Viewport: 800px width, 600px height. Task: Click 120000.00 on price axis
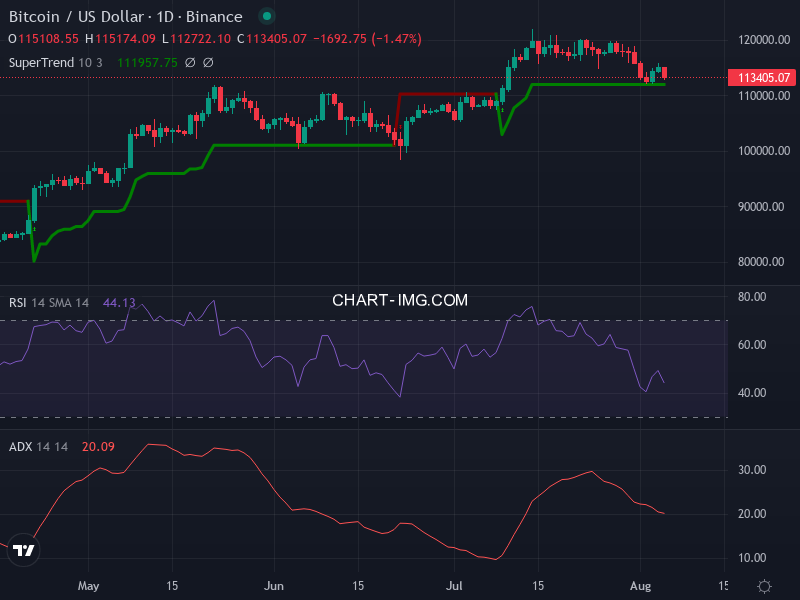[x=764, y=40]
